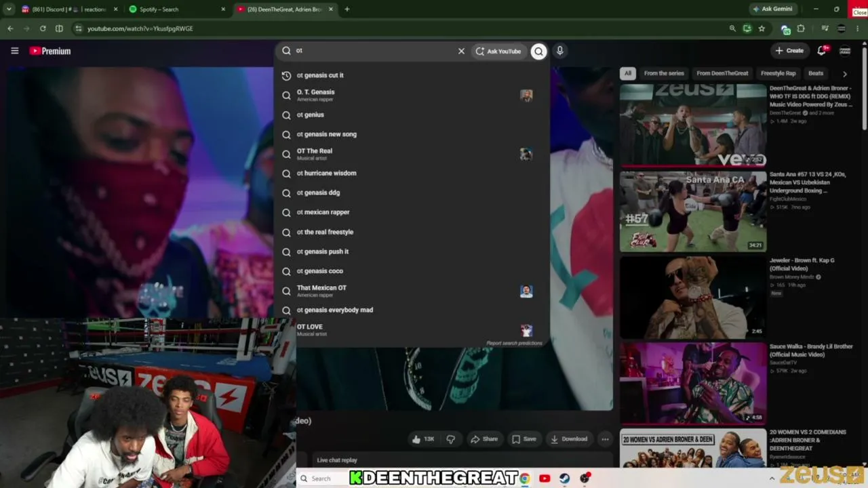868x488 pixels.
Task: Select the All filter chip
Action: pyautogui.click(x=627, y=73)
